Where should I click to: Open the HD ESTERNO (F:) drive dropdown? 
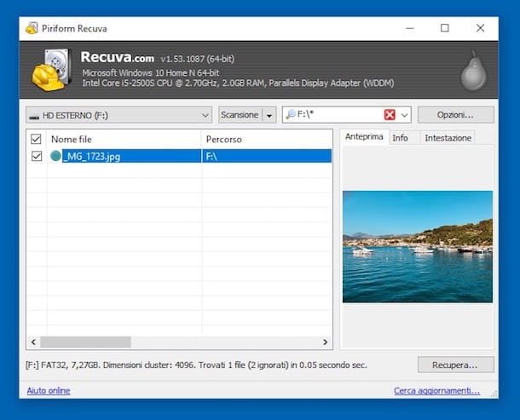pyautogui.click(x=118, y=115)
